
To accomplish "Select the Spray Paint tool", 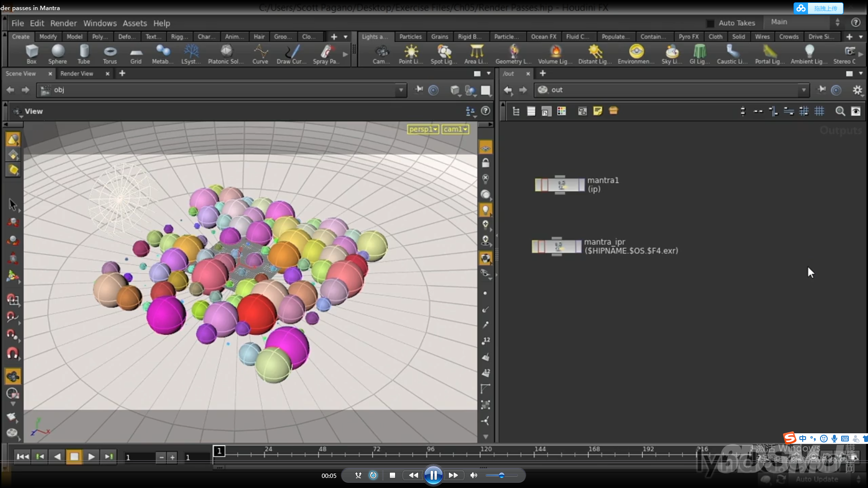I will click(x=326, y=54).
